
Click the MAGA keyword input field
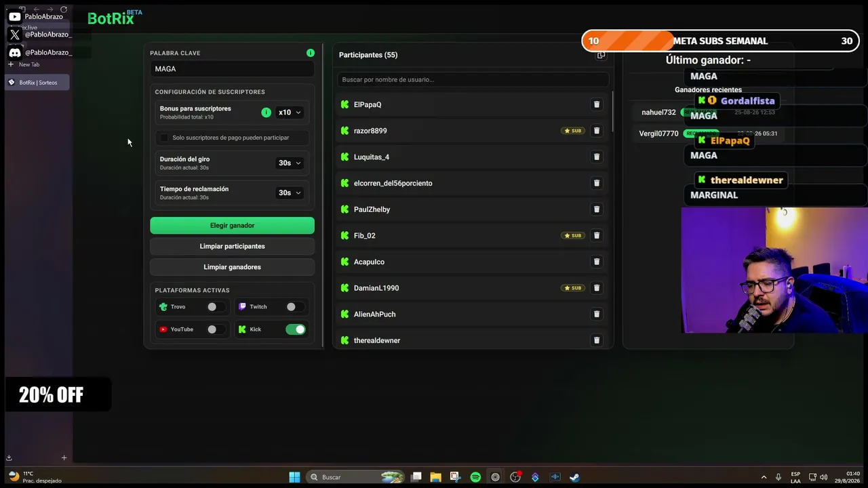pos(232,68)
